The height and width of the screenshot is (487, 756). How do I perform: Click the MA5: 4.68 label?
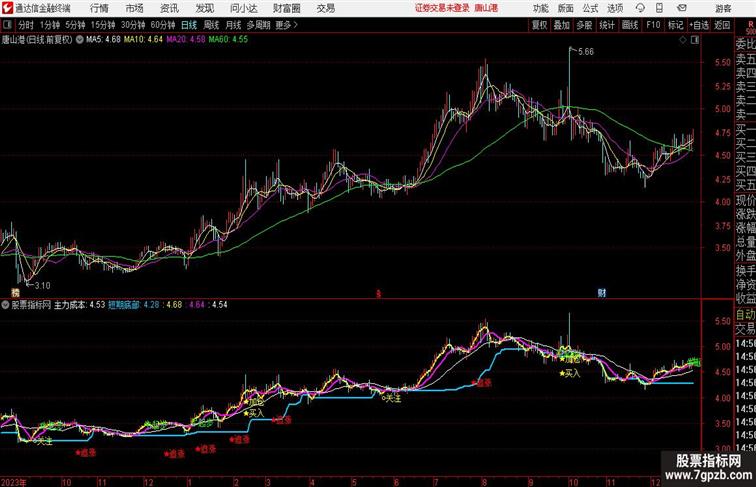point(103,40)
